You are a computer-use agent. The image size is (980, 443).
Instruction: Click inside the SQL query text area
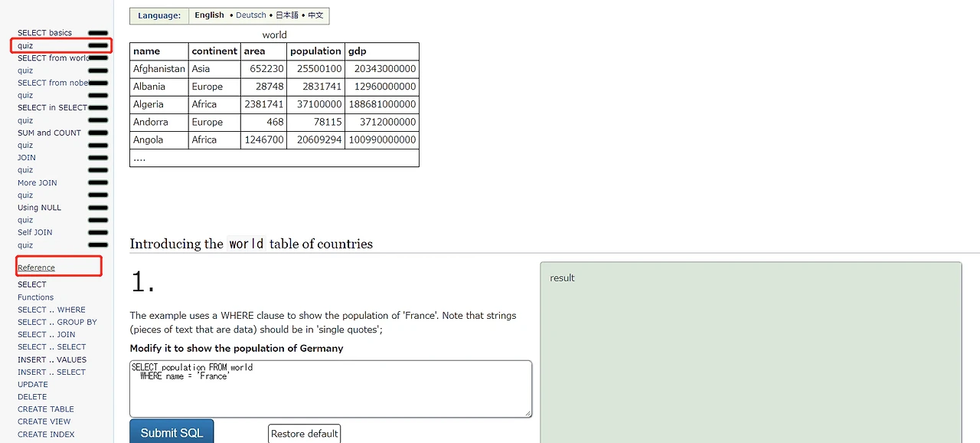pyautogui.click(x=331, y=389)
